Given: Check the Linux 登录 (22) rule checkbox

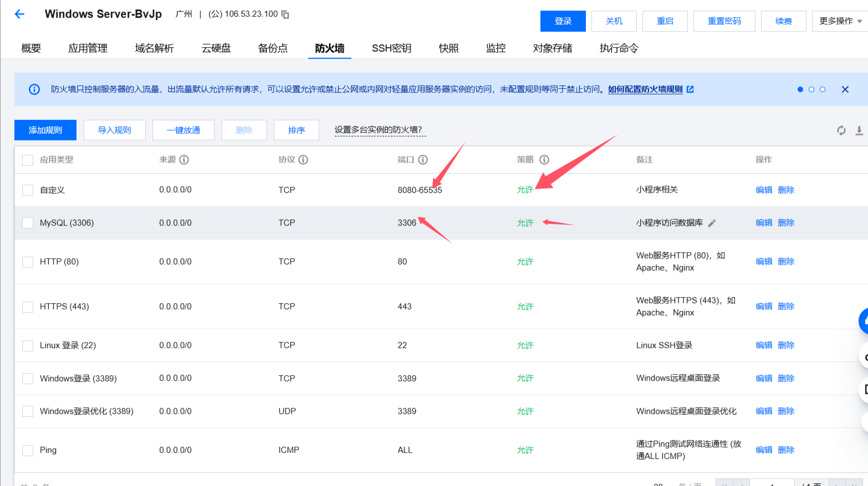Looking at the screenshot, I should click(x=28, y=345).
